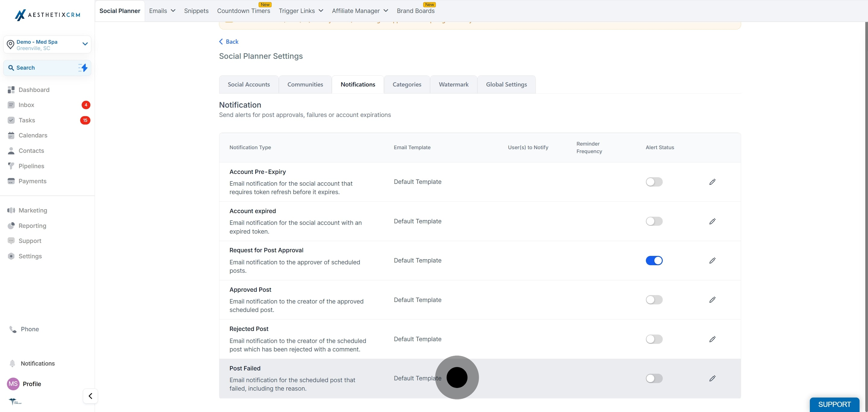
Task: Click pencil edit icon for Account Pre-Expiry
Action: pos(712,182)
